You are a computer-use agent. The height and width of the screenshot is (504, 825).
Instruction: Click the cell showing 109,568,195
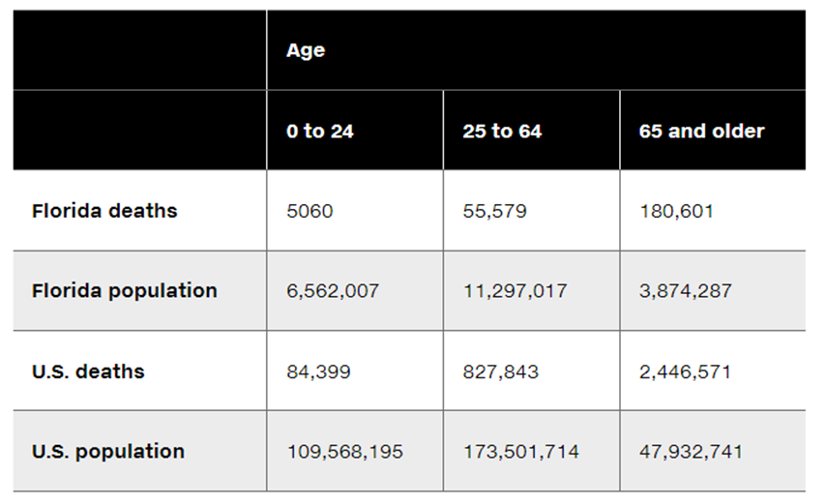tap(355, 451)
